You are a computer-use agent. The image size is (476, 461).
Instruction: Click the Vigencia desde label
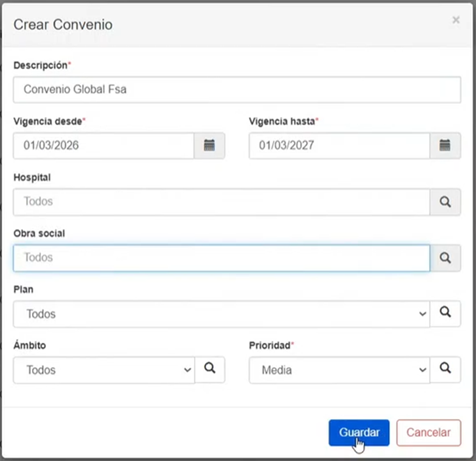(x=48, y=121)
